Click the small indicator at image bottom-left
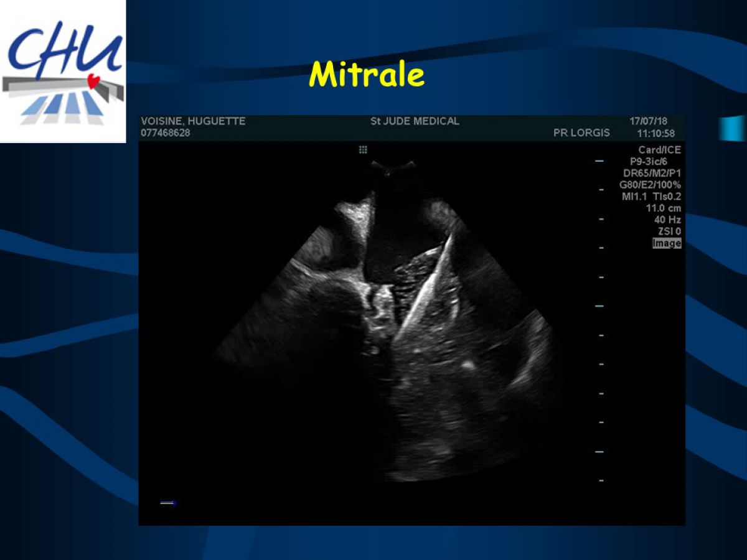 click(x=167, y=502)
